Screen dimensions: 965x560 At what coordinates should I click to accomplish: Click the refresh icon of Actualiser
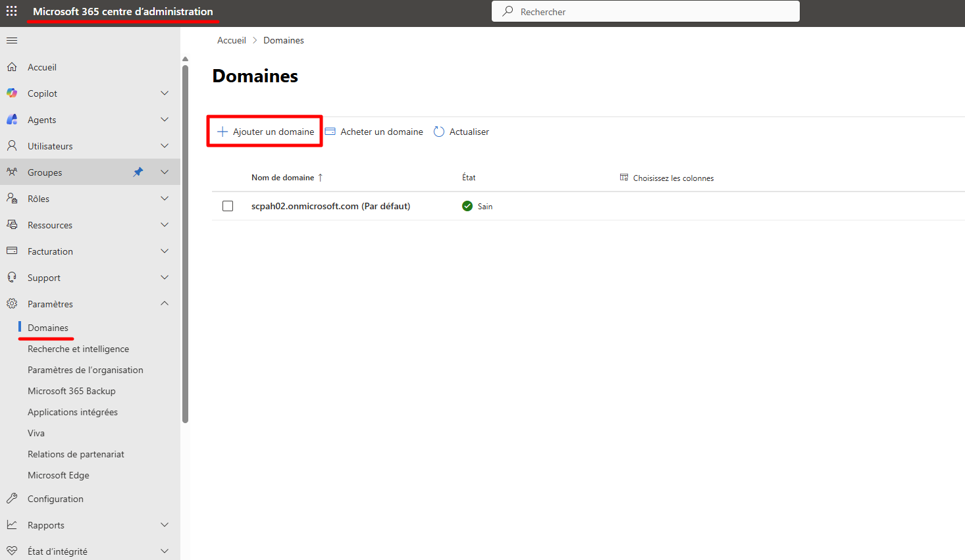tap(439, 132)
